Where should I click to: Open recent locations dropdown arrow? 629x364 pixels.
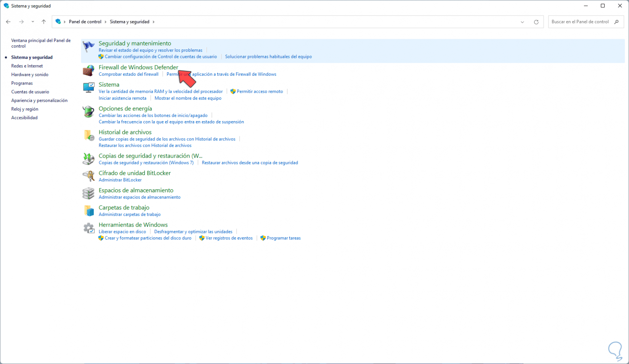coord(33,22)
